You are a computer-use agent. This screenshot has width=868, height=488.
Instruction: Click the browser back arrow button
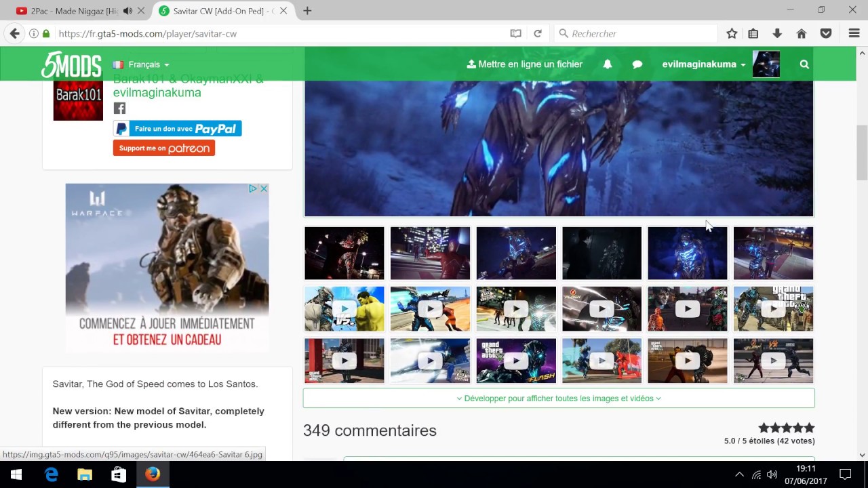(x=14, y=33)
